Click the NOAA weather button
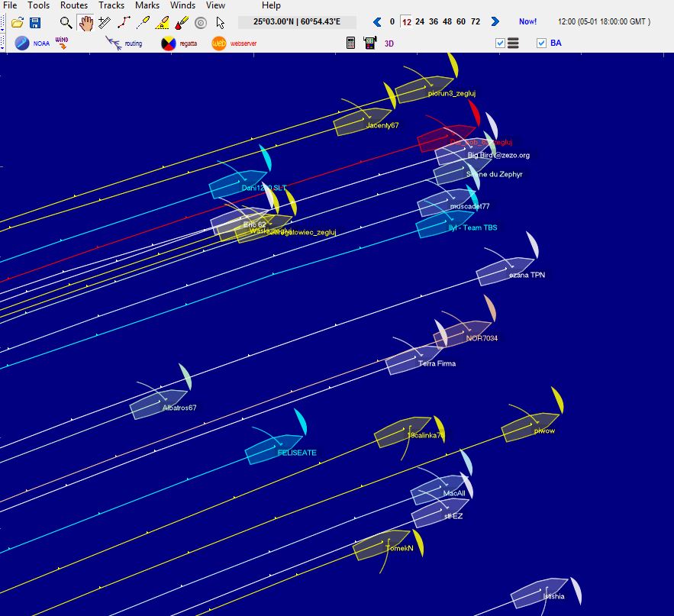 click(32, 44)
